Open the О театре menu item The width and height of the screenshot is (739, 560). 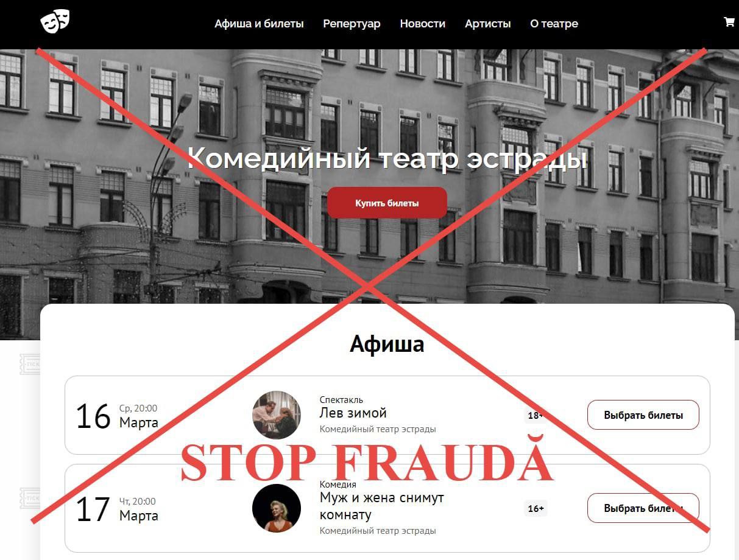point(554,24)
